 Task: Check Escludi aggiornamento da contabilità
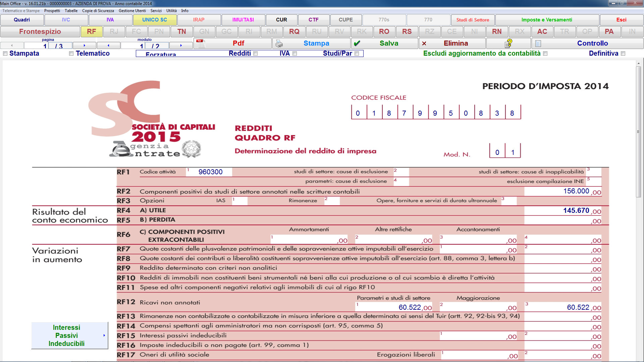pyautogui.click(x=545, y=54)
